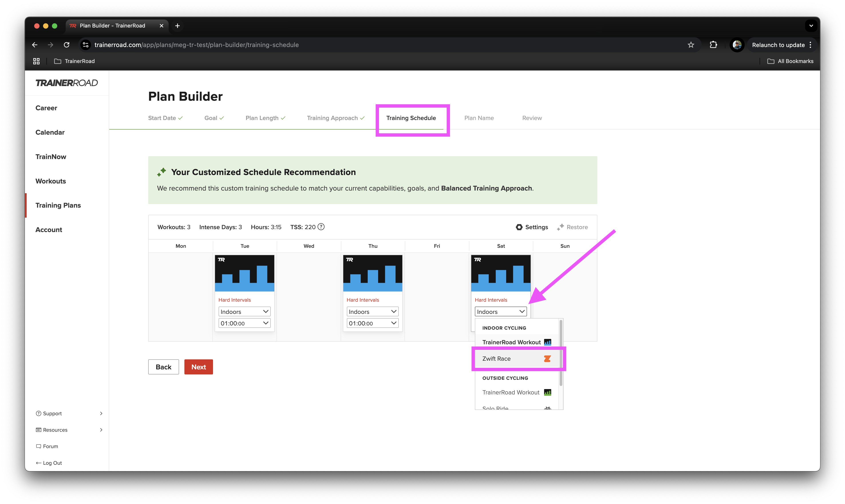Toggle Saturday Indoors dropdown

[x=501, y=312]
